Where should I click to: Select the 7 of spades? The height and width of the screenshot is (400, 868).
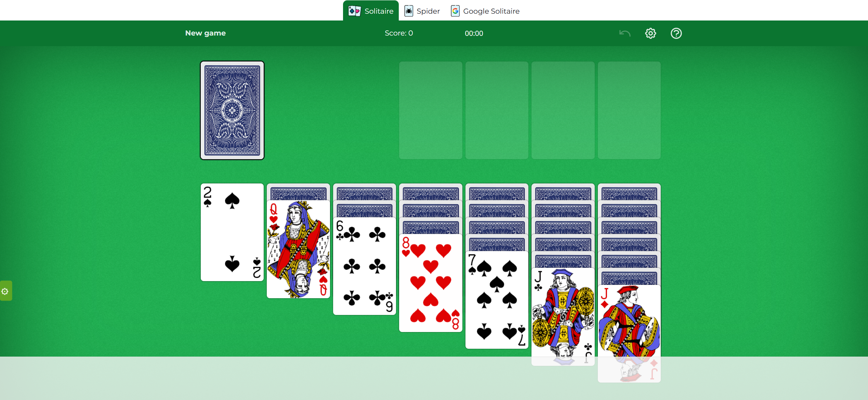click(497, 299)
